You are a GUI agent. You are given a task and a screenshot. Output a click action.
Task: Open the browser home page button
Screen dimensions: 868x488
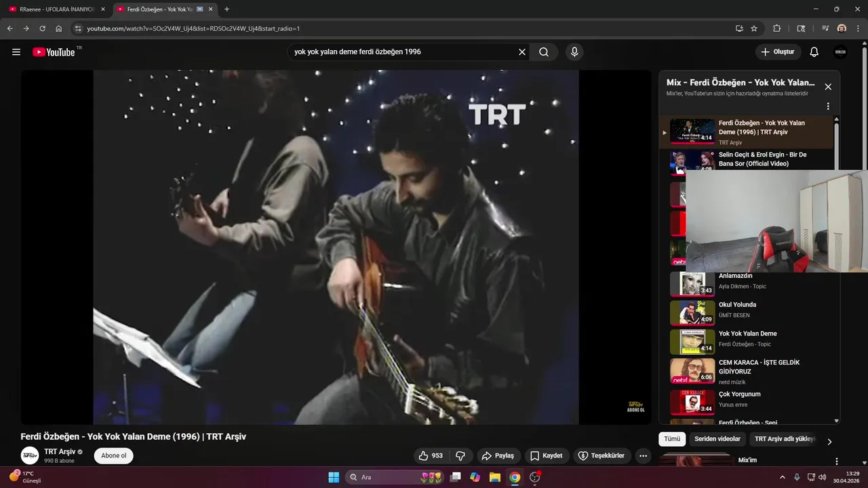coord(59,28)
